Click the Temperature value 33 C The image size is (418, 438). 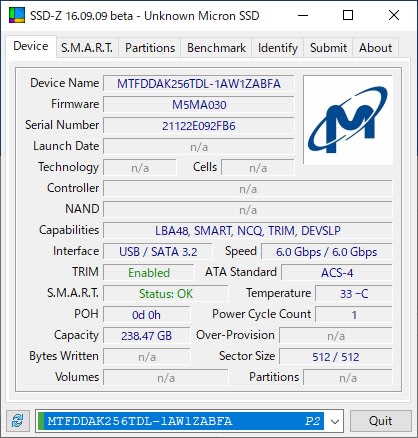pos(354,294)
